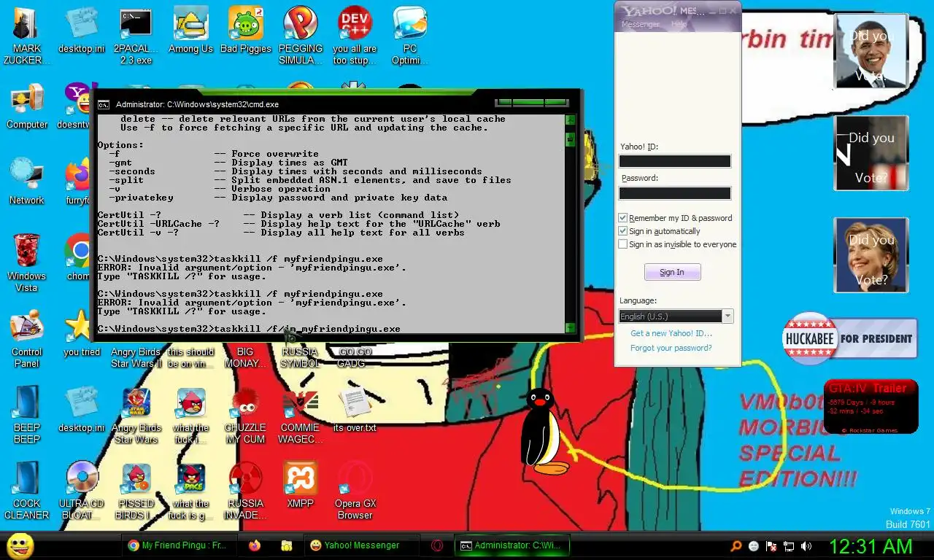934x560 pixels.
Task: Select the Control Panel desktop icon
Action: (27, 339)
